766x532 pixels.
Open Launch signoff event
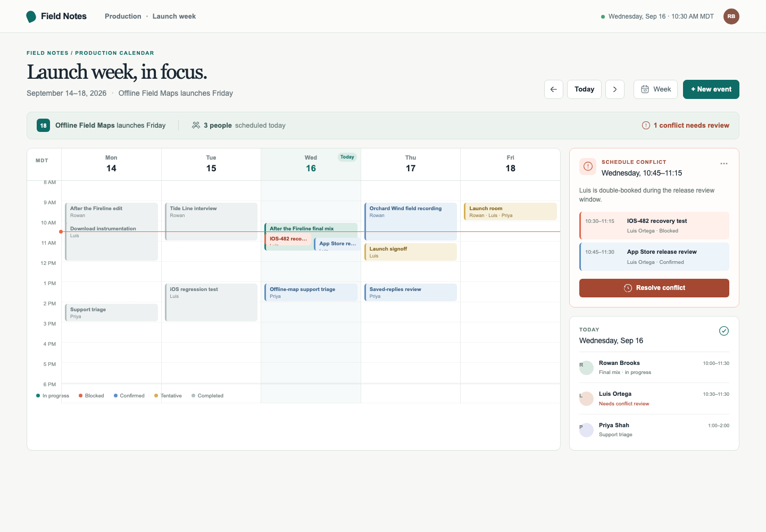(411, 252)
